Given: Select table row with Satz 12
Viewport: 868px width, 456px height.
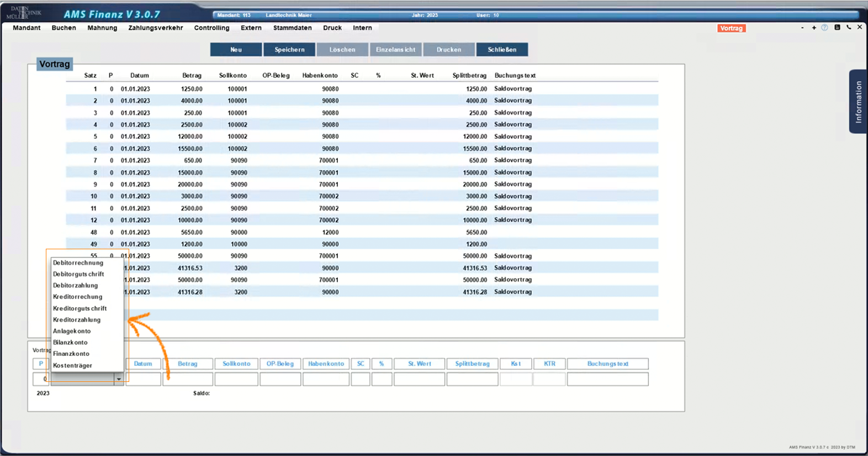Looking at the screenshot, I should (362, 220).
